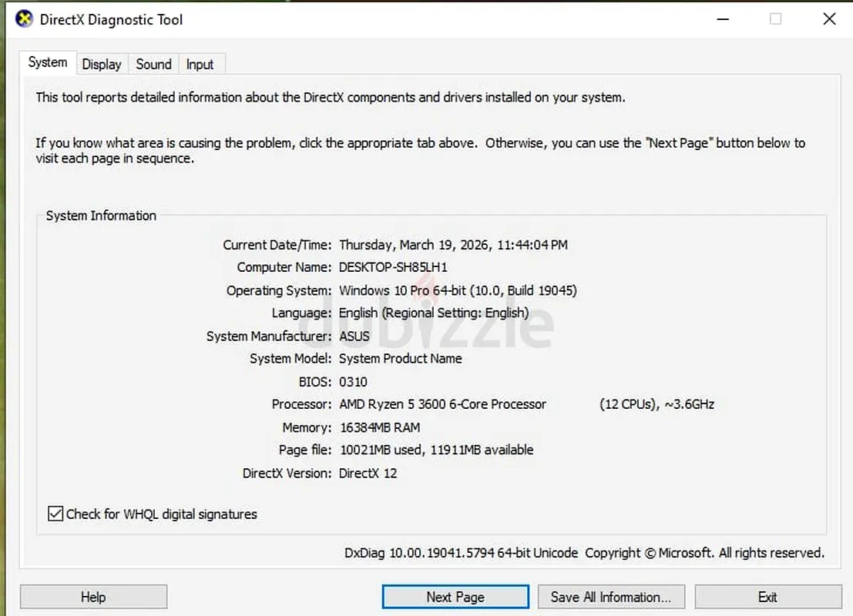The image size is (853, 616).
Task: Maximize the DirectX Diagnostic Tool window
Action: click(775, 19)
